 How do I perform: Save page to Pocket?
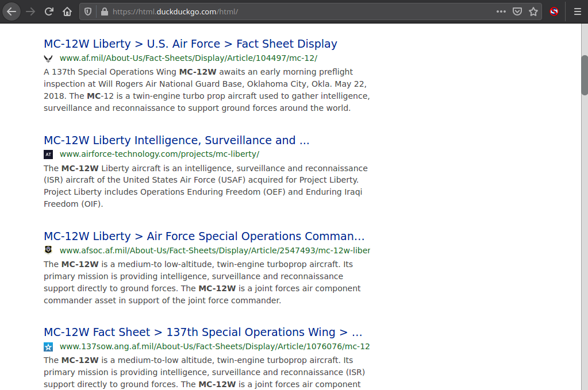pos(517,11)
